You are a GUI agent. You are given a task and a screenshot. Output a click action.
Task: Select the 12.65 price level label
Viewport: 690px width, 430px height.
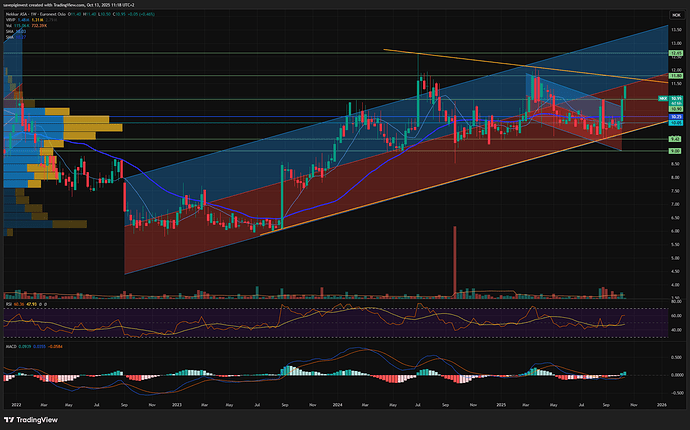click(675, 53)
